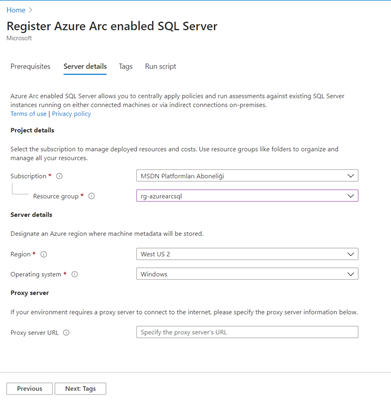Select the Server details tab

(85, 66)
